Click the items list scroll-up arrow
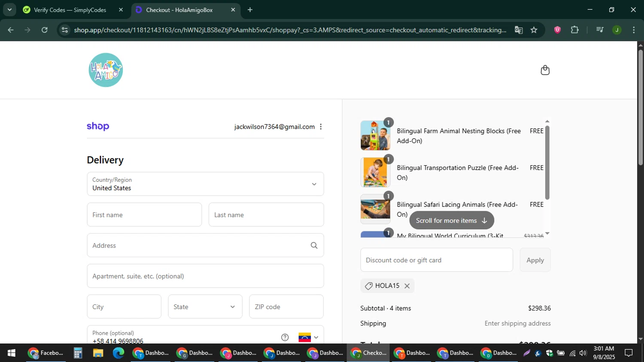The width and height of the screenshot is (644, 362). click(x=547, y=122)
